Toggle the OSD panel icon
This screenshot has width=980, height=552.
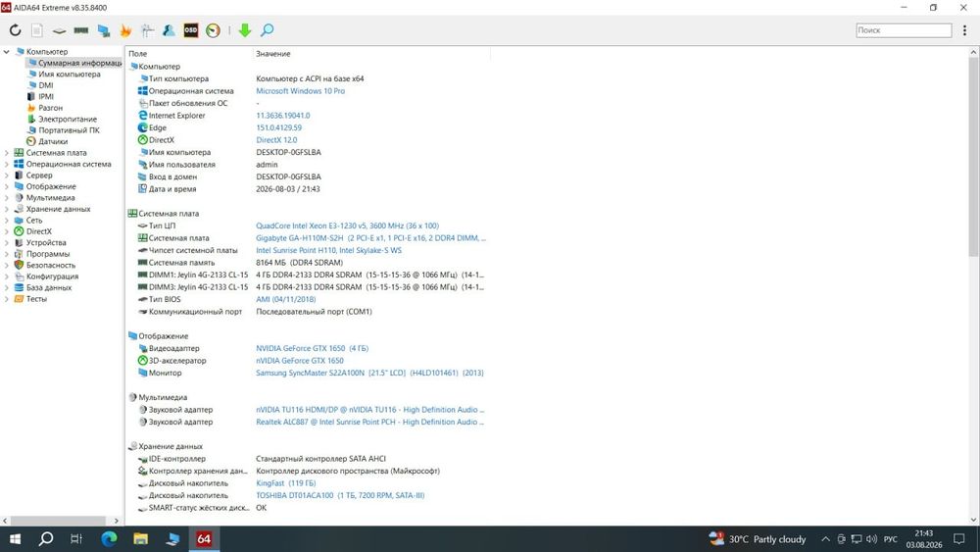pos(191,30)
